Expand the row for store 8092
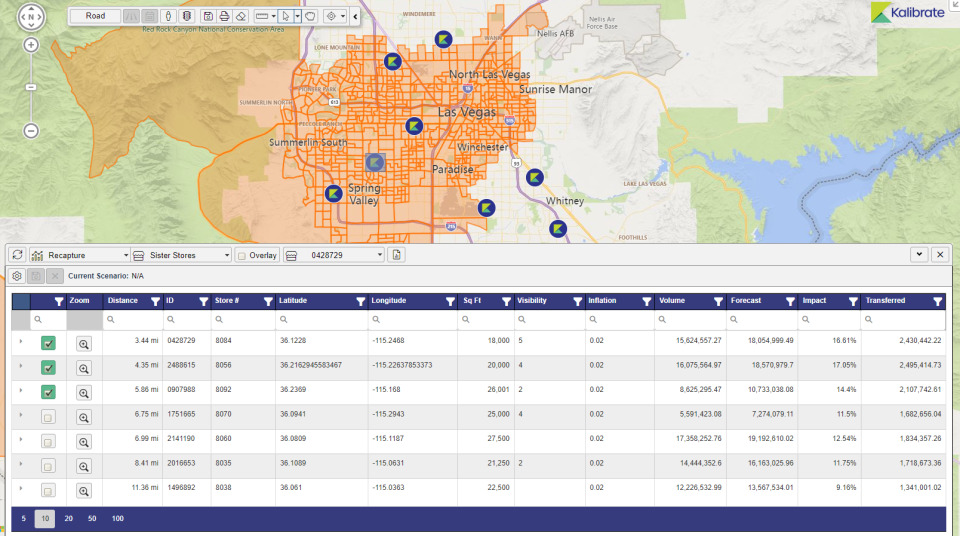The height and width of the screenshot is (536, 960). click(20, 392)
